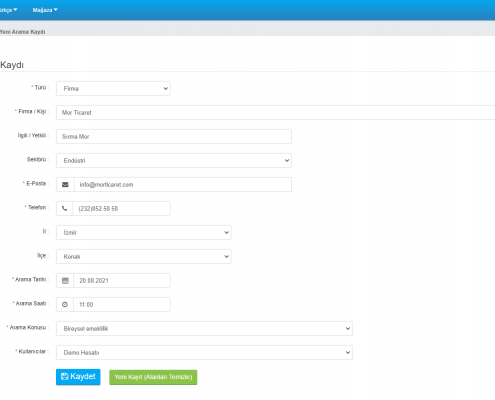Open the Türkçe language menu
The width and height of the screenshot is (495, 400).
click(8, 10)
